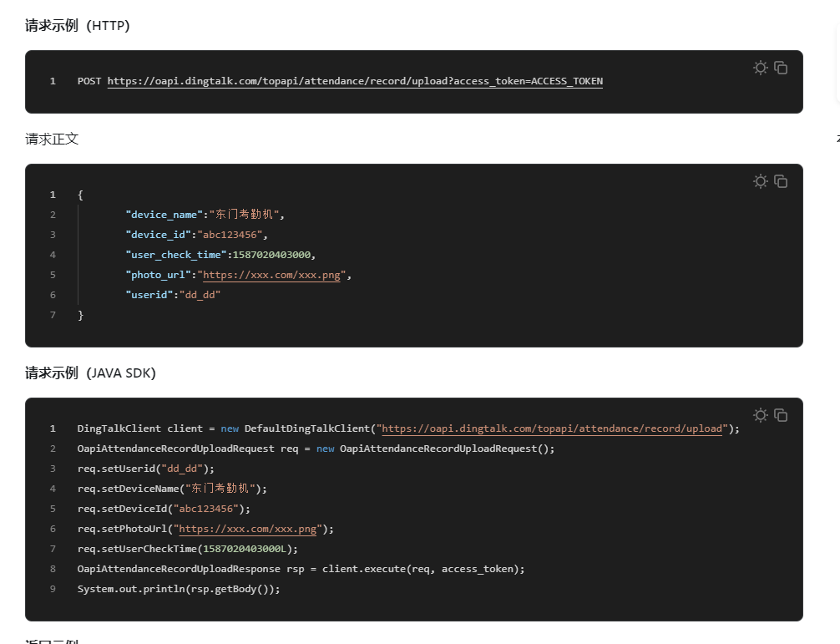
Task: Click line number 1 of the JSON body
Action: [x=53, y=195]
